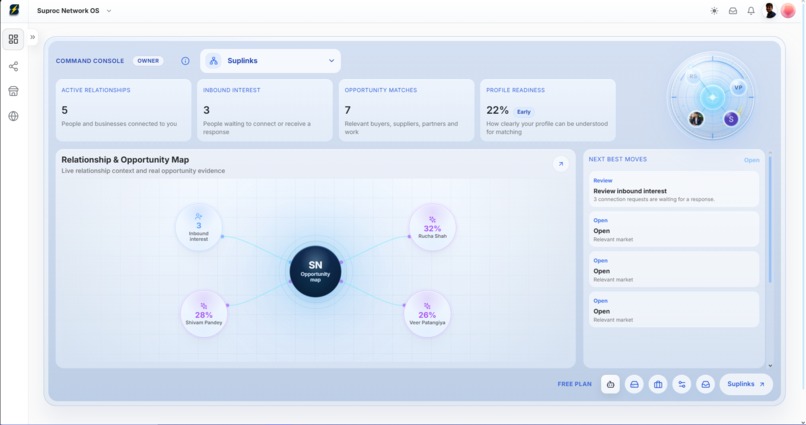Click Open link in Next Best Moves header

(751, 160)
